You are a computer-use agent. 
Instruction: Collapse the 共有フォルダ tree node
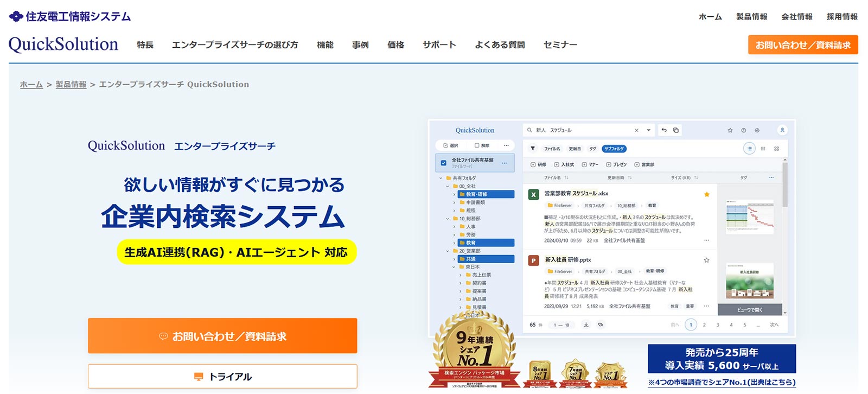441,178
